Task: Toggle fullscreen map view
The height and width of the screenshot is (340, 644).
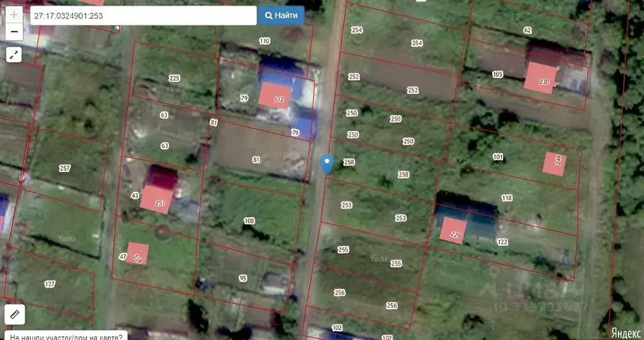Action: pyautogui.click(x=14, y=55)
